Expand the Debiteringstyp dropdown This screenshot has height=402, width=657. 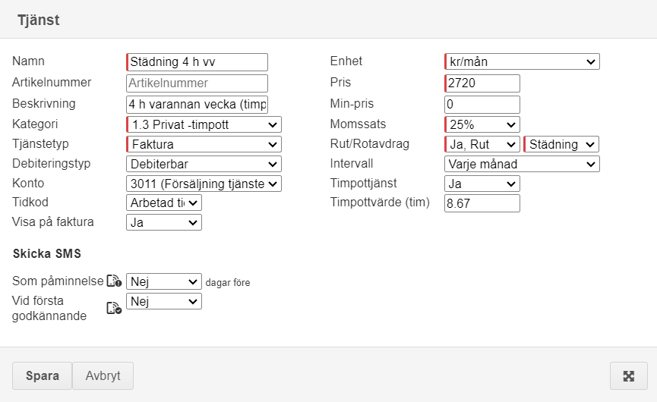204,164
